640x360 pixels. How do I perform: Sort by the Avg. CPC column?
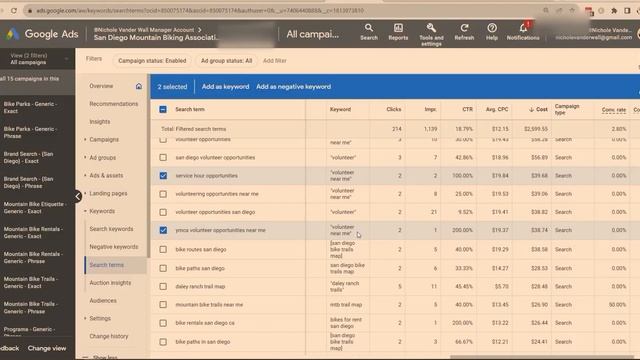point(497,109)
